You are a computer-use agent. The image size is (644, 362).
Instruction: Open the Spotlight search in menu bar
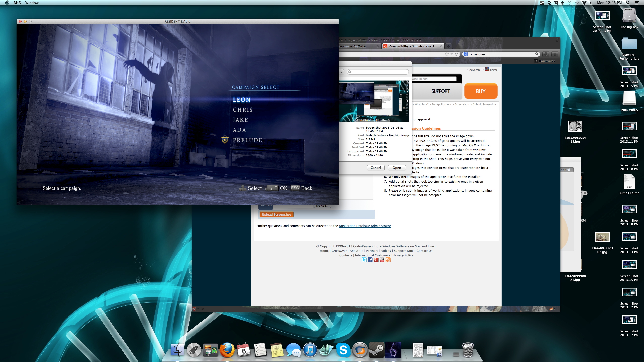(628, 3)
